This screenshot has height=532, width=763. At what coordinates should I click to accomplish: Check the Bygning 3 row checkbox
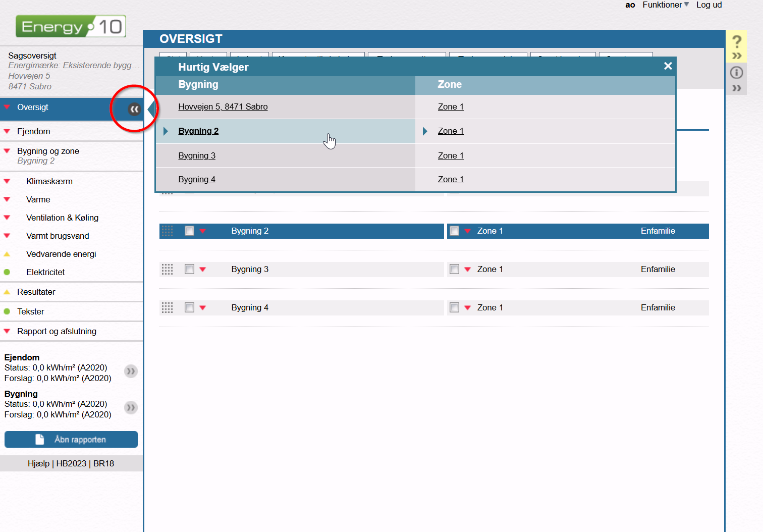189,269
